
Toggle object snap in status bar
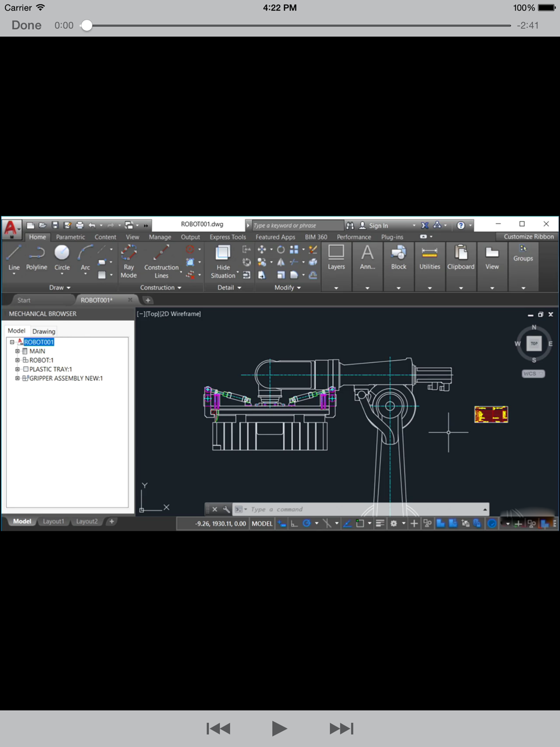coord(360,524)
